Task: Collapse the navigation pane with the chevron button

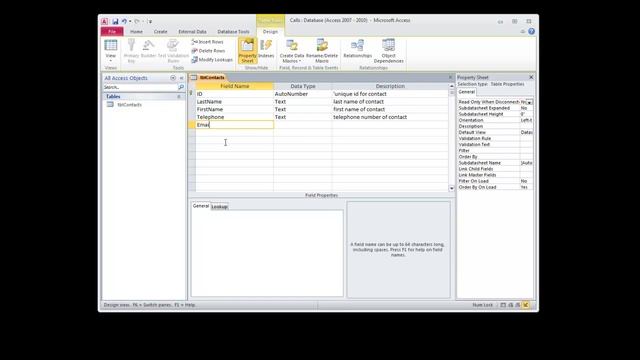Action: (x=182, y=78)
